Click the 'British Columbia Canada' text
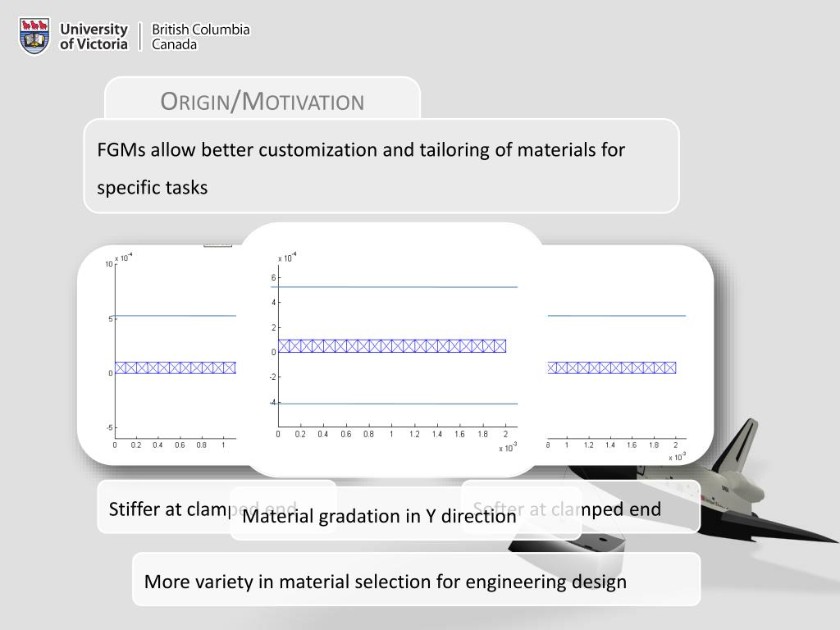 pos(201,36)
